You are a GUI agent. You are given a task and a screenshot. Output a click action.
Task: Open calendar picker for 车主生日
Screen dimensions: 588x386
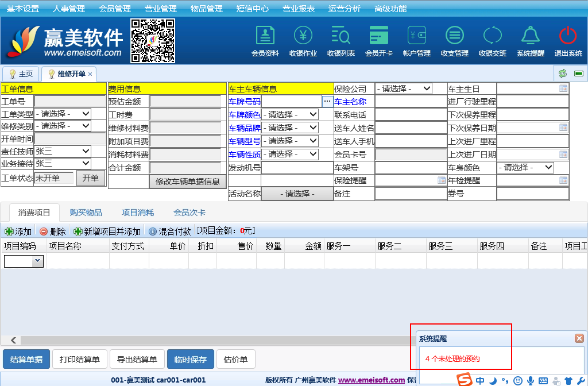pos(563,88)
